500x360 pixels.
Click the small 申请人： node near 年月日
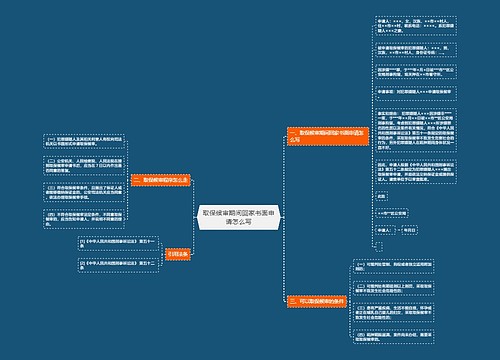(385, 230)
